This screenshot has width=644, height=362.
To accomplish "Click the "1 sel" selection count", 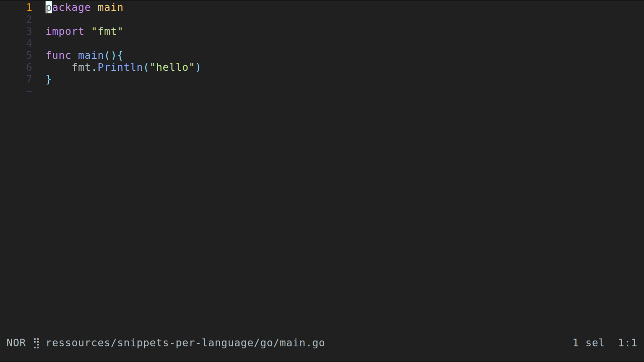I will point(588,343).
